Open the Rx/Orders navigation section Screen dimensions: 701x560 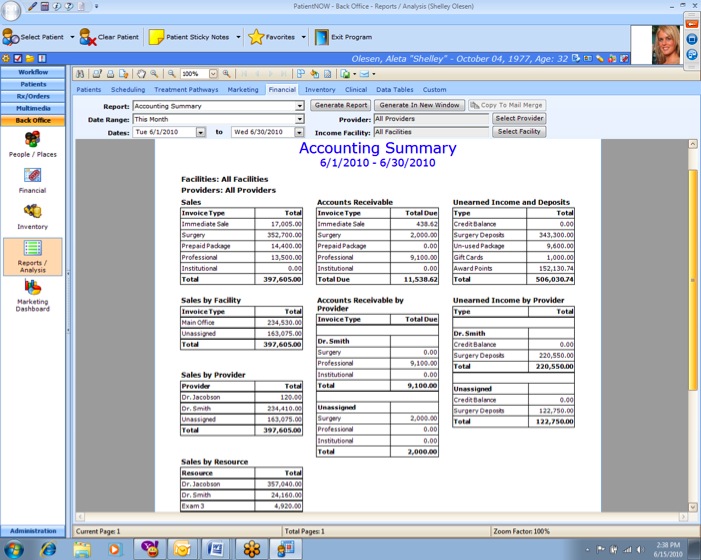coord(33,96)
